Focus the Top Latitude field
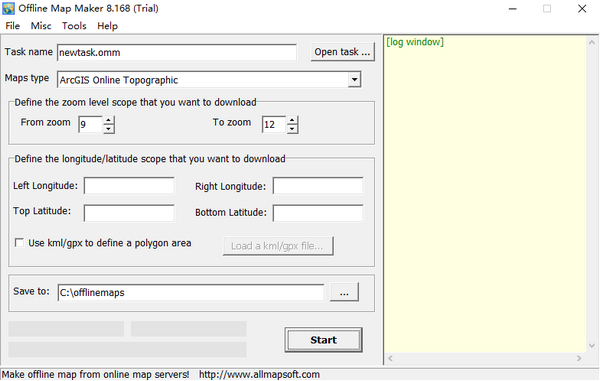This screenshot has height=381, width=600. coord(129,213)
